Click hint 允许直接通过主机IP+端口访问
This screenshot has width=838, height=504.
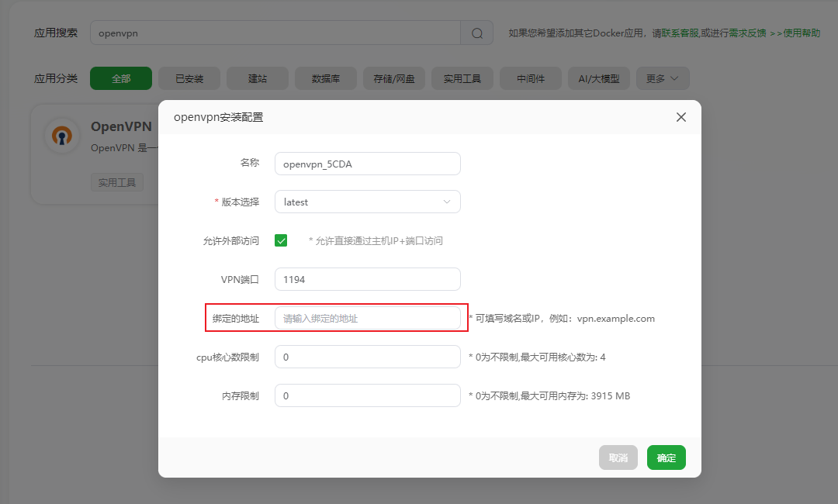point(376,241)
